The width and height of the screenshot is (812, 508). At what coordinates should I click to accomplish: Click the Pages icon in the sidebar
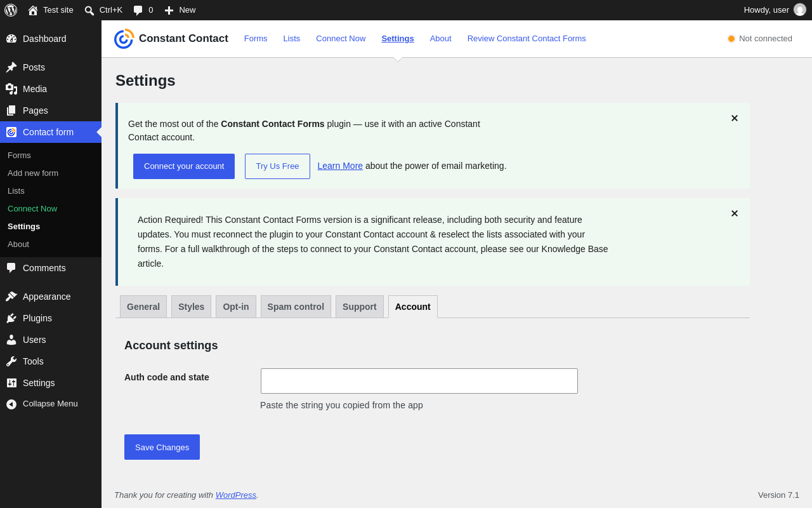(x=11, y=110)
